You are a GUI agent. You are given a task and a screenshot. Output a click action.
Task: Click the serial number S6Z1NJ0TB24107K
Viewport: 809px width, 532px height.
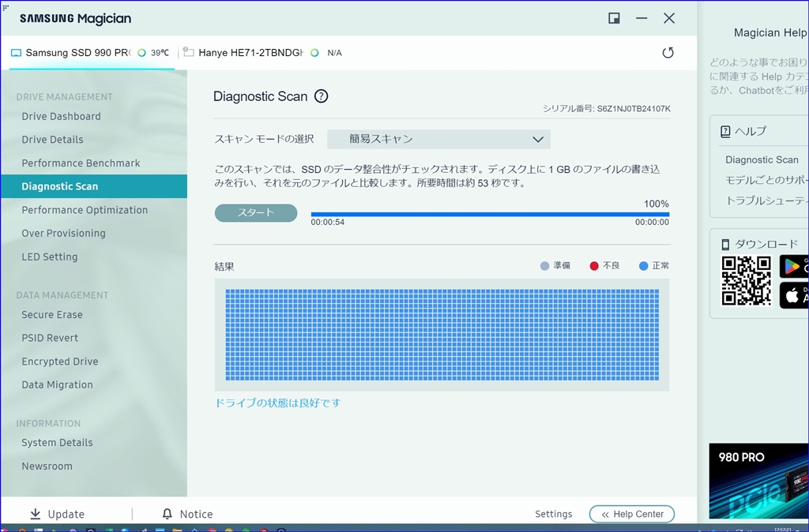[x=634, y=109]
